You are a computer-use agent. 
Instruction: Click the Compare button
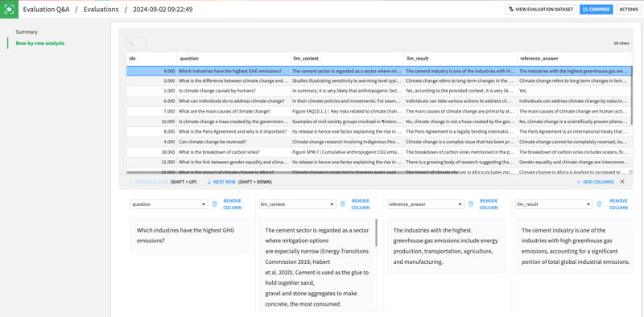coord(597,9)
